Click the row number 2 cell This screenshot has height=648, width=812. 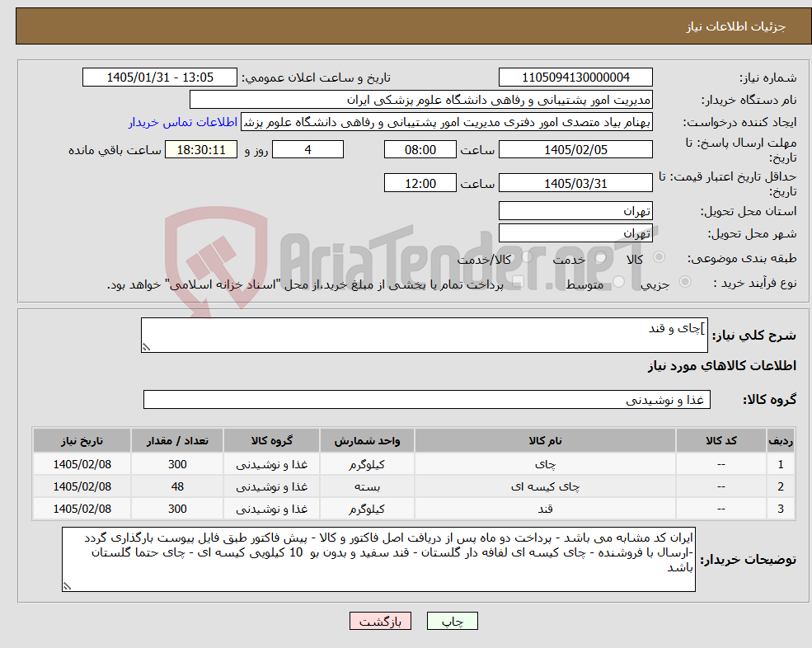781,486
